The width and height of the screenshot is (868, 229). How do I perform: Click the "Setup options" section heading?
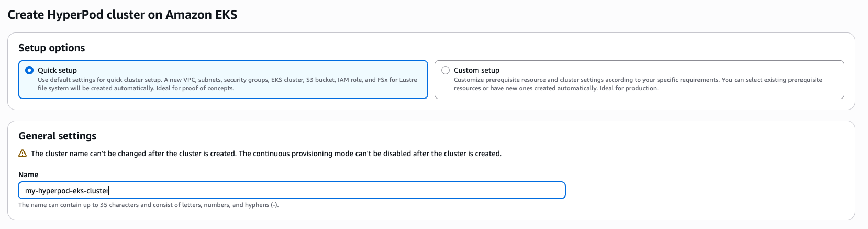[52, 48]
